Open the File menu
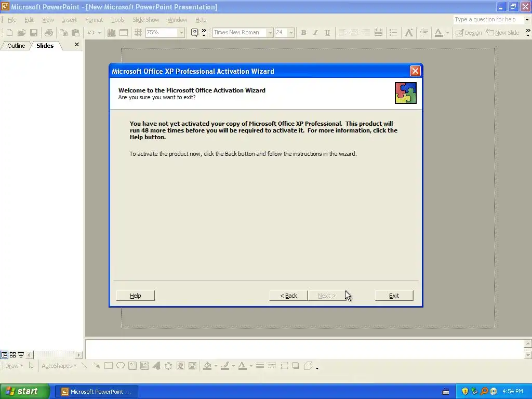The width and height of the screenshot is (532, 399). coord(12,20)
